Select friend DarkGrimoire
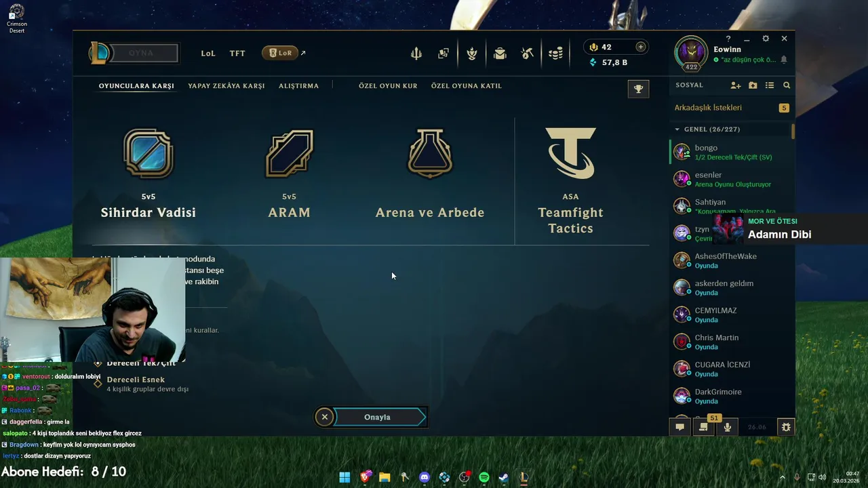Image resolution: width=868 pixels, height=488 pixels. click(730, 396)
